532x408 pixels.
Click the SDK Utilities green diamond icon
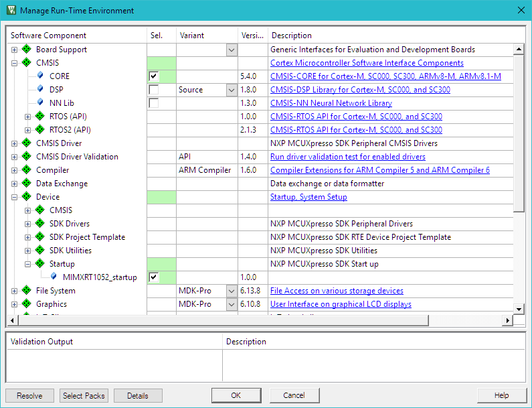tap(40, 250)
